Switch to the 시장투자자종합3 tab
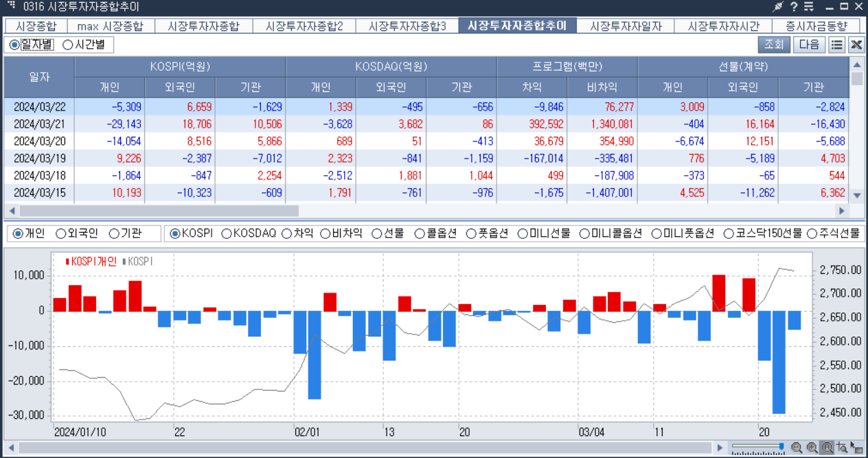The height and width of the screenshot is (458, 868). click(407, 26)
